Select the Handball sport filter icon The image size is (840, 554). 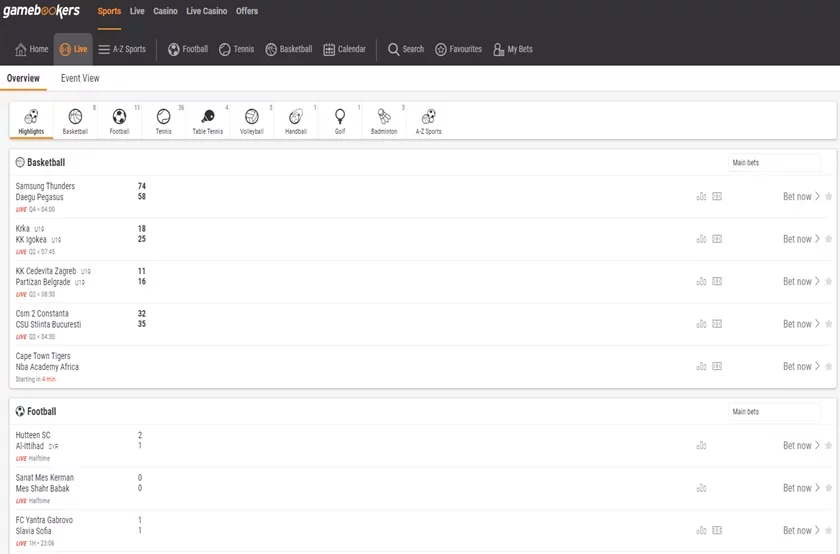pyautogui.click(x=296, y=121)
